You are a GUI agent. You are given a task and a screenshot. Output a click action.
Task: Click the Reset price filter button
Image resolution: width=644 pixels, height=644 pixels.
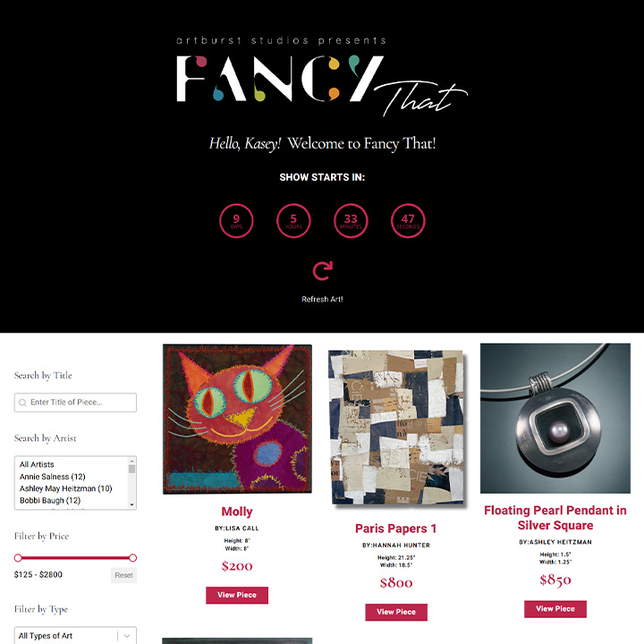pyautogui.click(x=123, y=575)
